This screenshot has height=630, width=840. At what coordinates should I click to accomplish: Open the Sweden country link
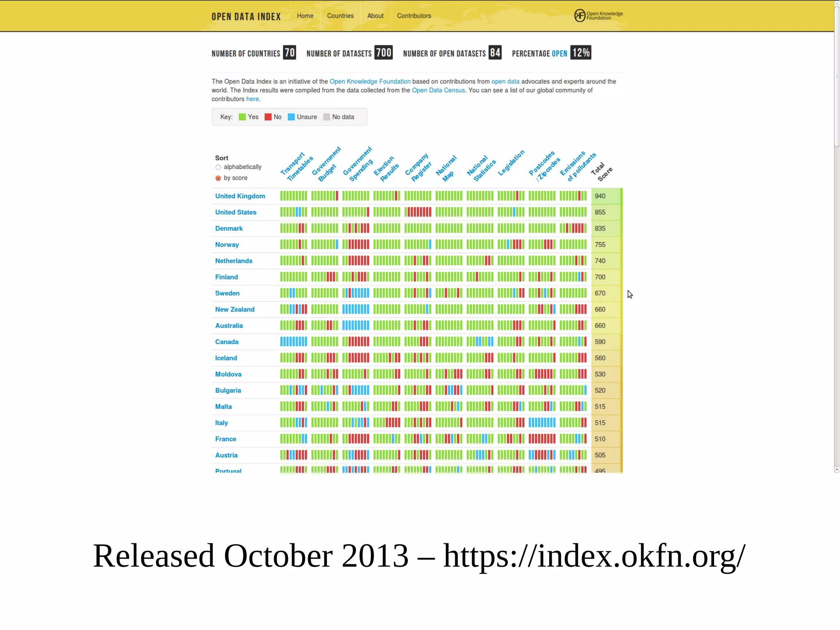click(x=227, y=293)
